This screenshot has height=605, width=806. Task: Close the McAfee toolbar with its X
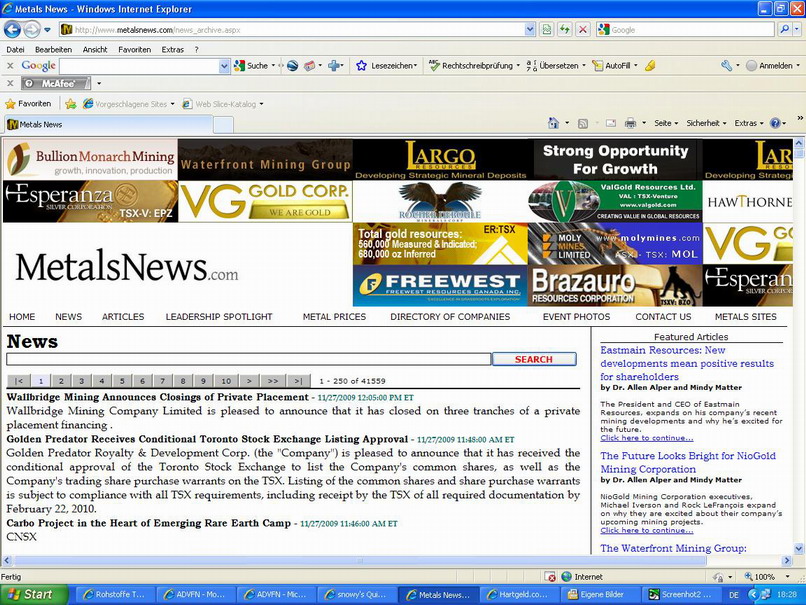click(10, 83)
